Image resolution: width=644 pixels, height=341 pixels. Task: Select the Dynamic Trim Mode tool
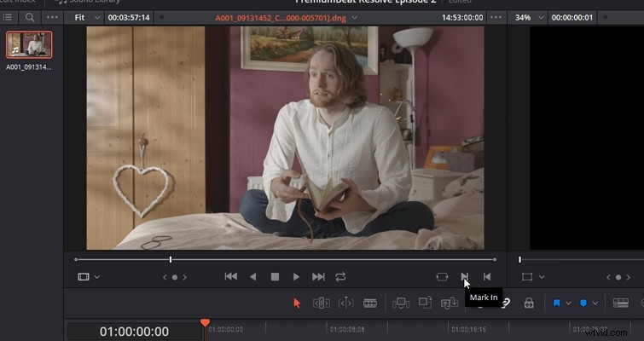click(x=345, y=303)
